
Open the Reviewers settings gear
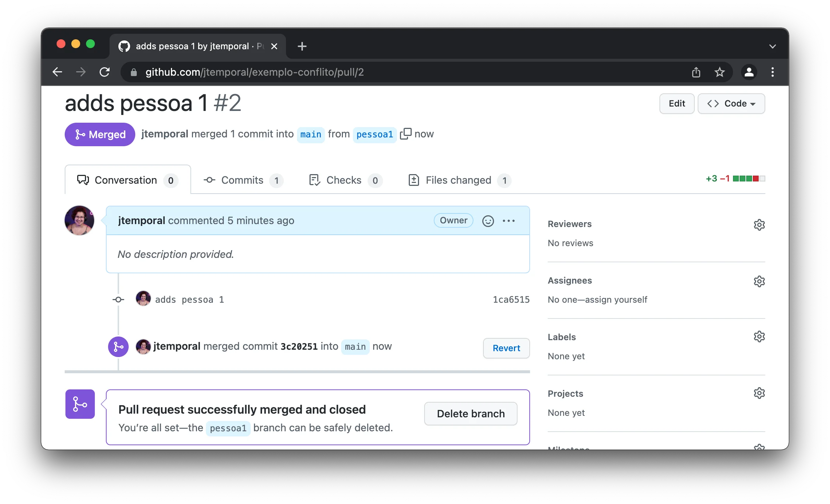(759, 224)
